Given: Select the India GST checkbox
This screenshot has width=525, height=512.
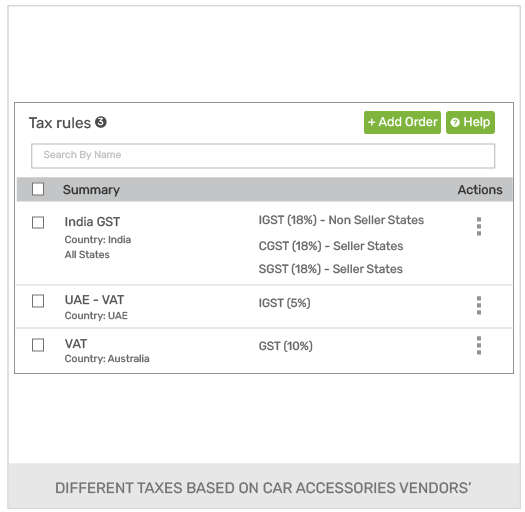Looking at the screenshot, I should pos(38,222).
